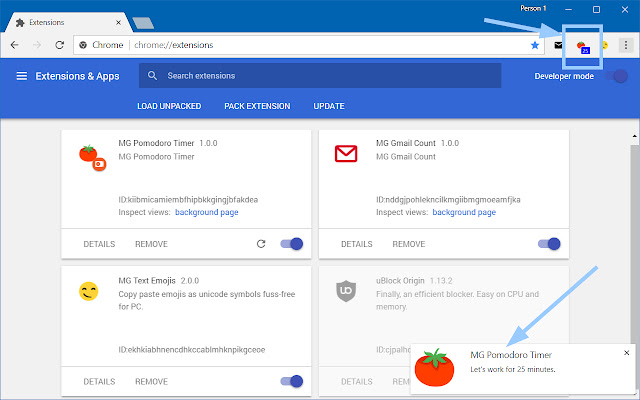The image size is (640, 400).
Task: Click the browser forward arrow
Action: click(37, 45)
